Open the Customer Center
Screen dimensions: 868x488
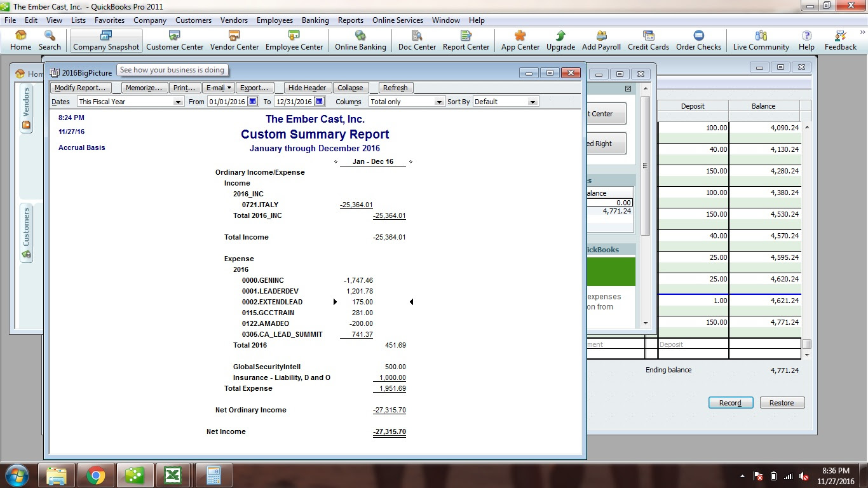pyautogui.click(x=175, y=41)
